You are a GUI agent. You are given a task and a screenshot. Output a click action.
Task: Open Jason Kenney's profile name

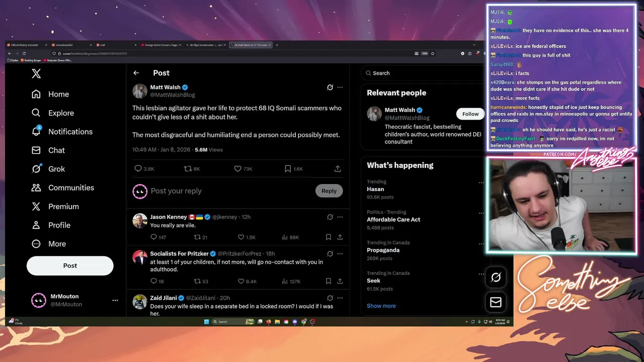[169, 217]
